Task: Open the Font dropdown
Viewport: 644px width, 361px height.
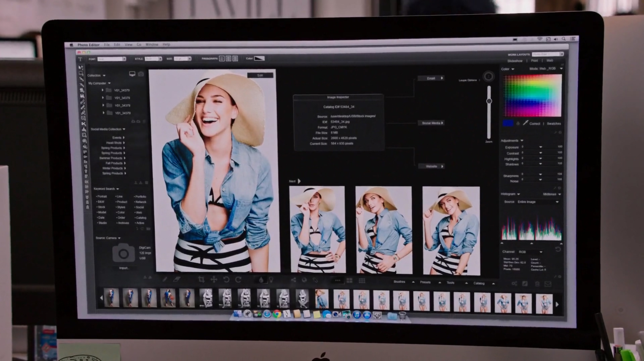Action: [112, 59]
